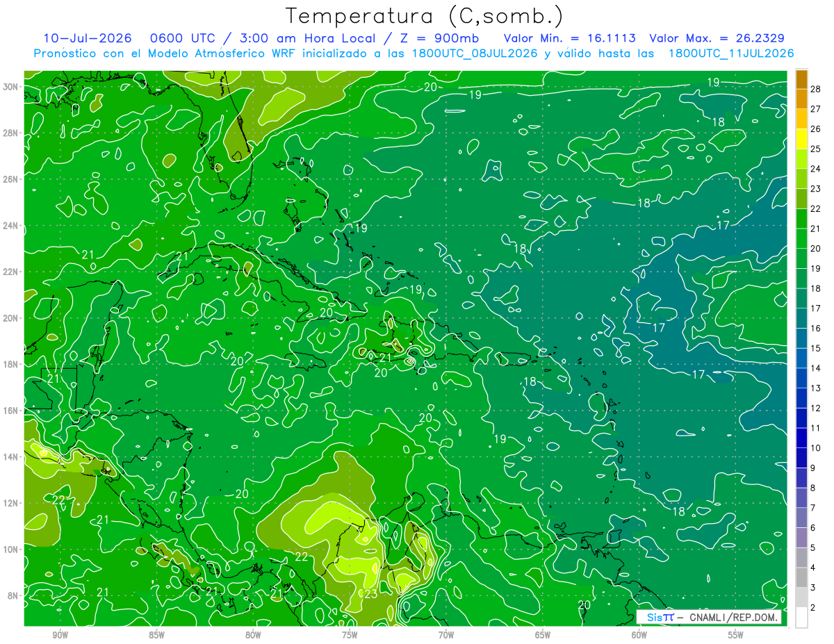Image resolution: width=834 pixels, height=644 pixels.
Task: Click the 90W longitude axis label
Action: (60, 635)
